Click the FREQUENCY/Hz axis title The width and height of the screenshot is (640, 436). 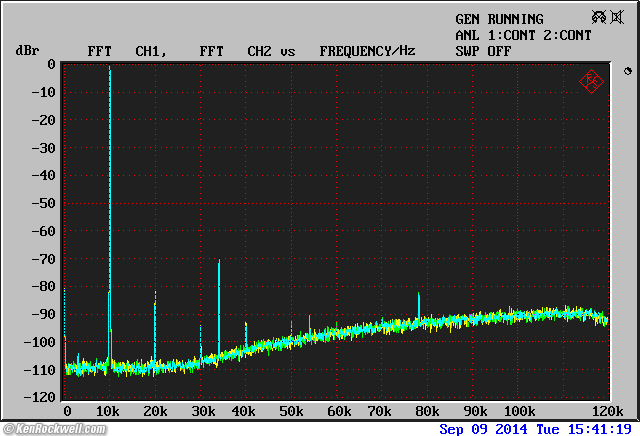pos(367,50)
